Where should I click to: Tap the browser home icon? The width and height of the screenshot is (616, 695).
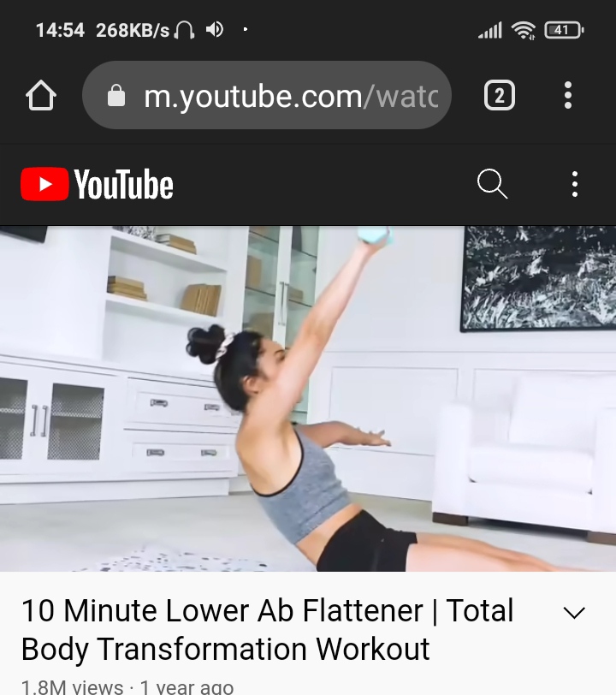tap(41, 95)
